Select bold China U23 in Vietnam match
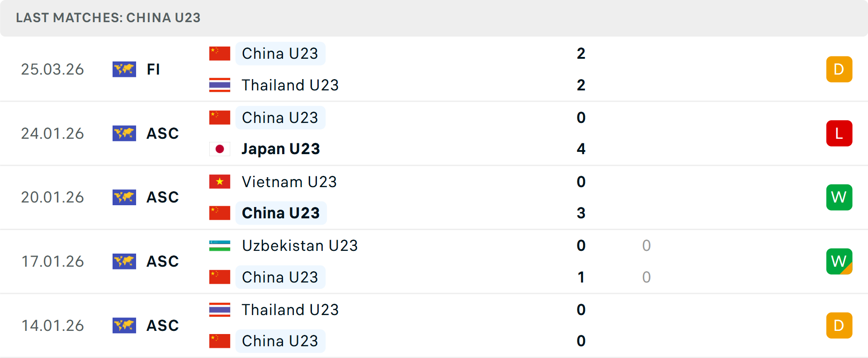 point(281,213)
